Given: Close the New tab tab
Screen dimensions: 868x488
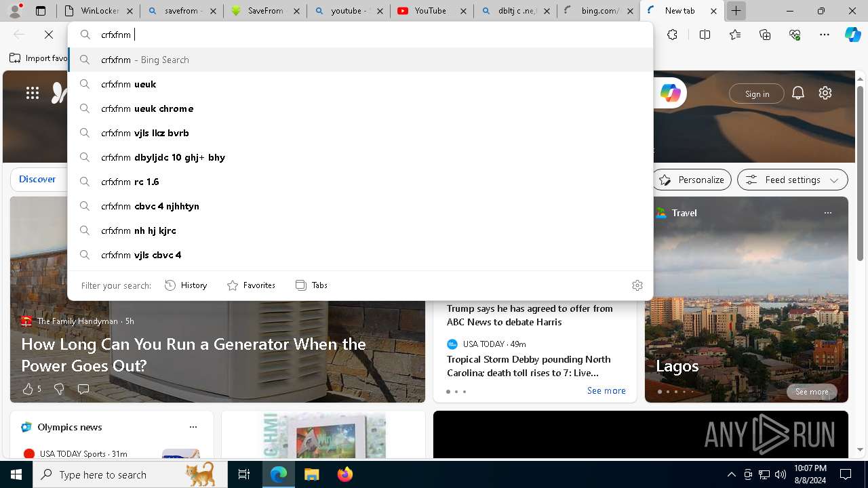Looking at the screenshot, I should [x=713, y=11].
